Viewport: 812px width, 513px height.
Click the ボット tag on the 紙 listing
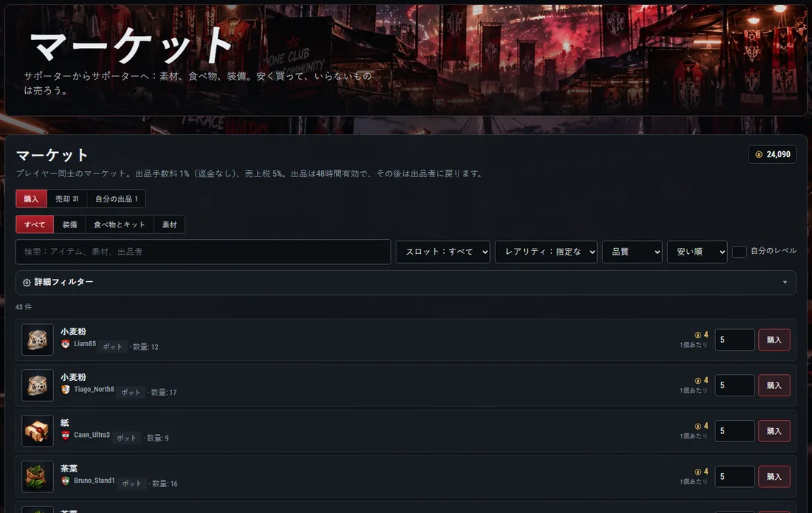[x=126, y=438]
